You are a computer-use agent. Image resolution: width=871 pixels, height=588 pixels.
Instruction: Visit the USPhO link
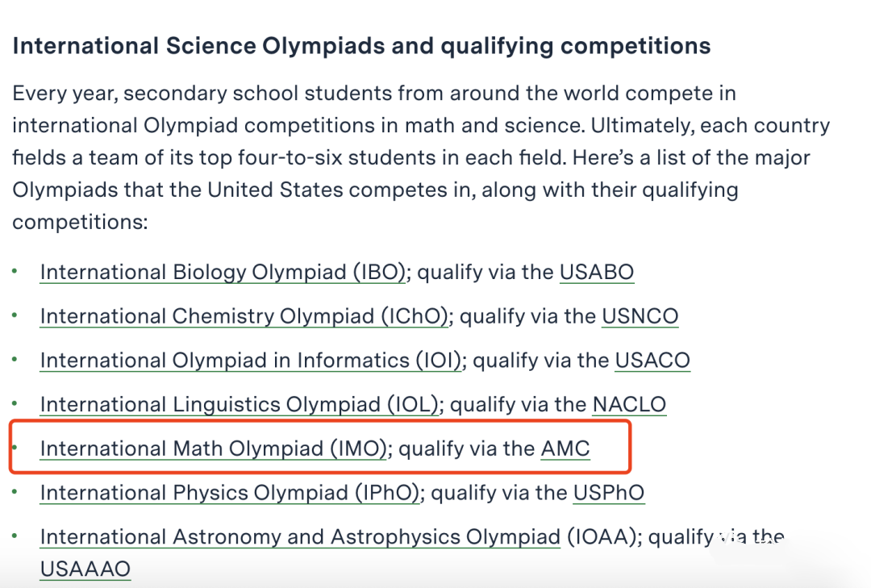pyautogui.click(x=609, y=492)
